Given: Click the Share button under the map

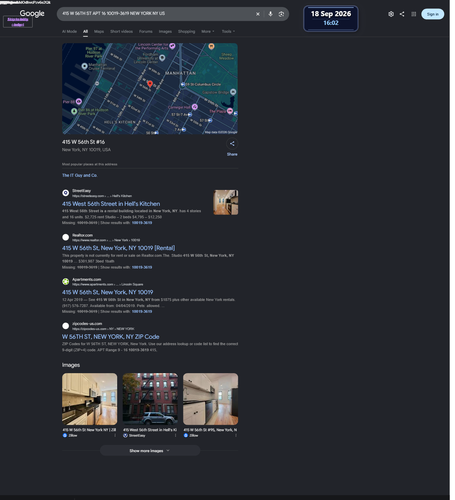Looking at the screenshot, I should [x=232, y=147].
